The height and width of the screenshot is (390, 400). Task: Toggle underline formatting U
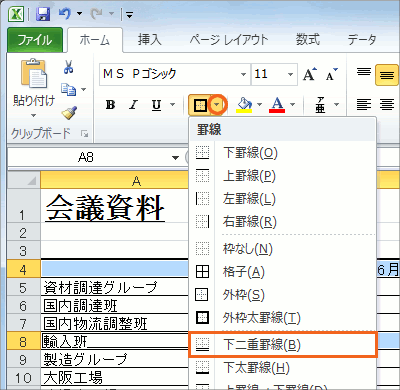click(156, 105)
